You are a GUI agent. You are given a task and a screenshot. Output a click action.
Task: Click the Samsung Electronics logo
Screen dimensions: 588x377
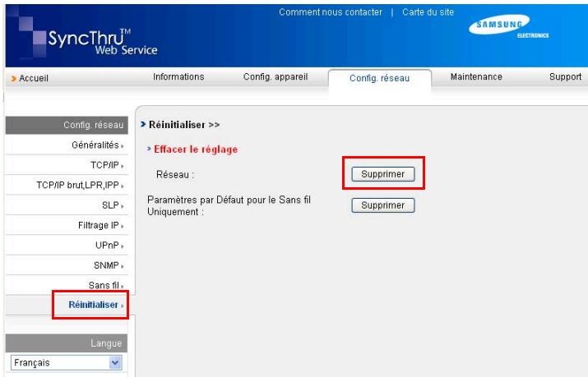click(x=508, y=25)
